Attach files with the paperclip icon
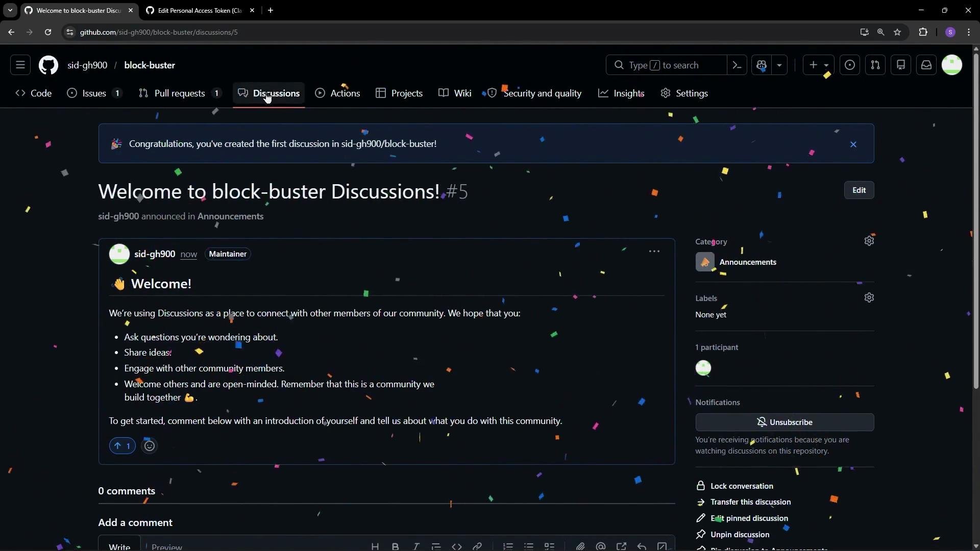Image resolution: width=980 pixels, height=551 pixels. coord(580,546)
